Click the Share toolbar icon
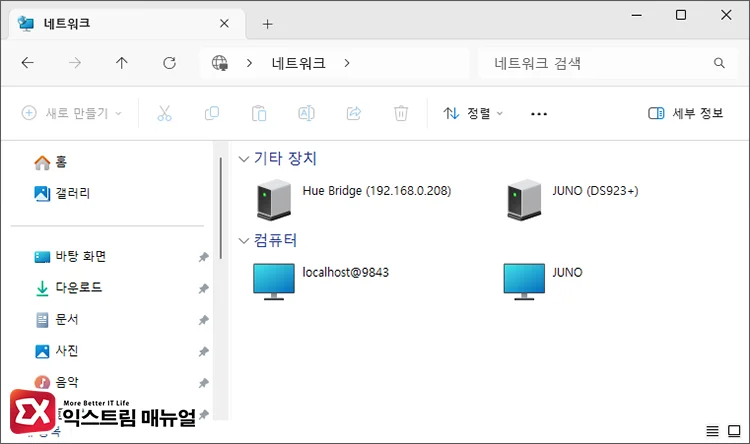Screen dimensions: 750x444 (x=353, y=113)
